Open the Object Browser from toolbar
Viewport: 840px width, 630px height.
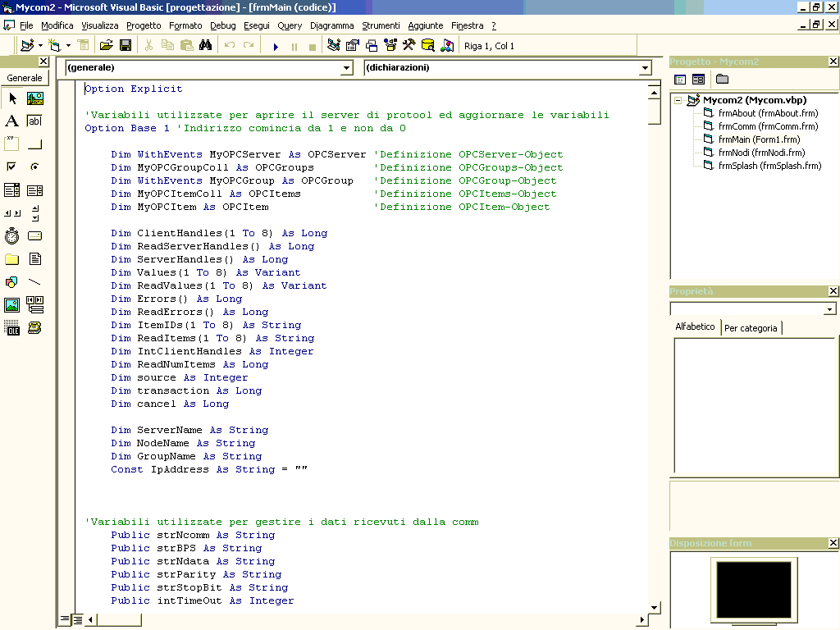click(x=390, y=46)
